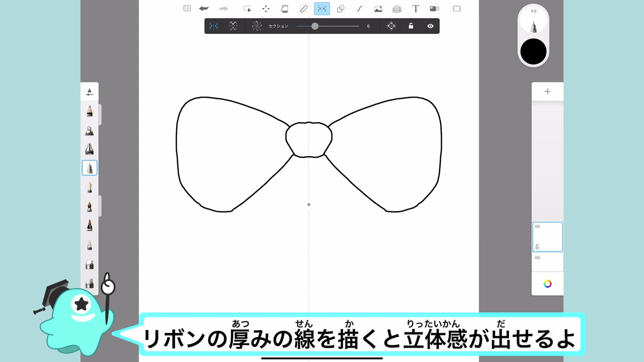Switch to horizontal symmetry mode
Image resolution: width=644 pixels, height=362 pixels.
coord(233,26)
